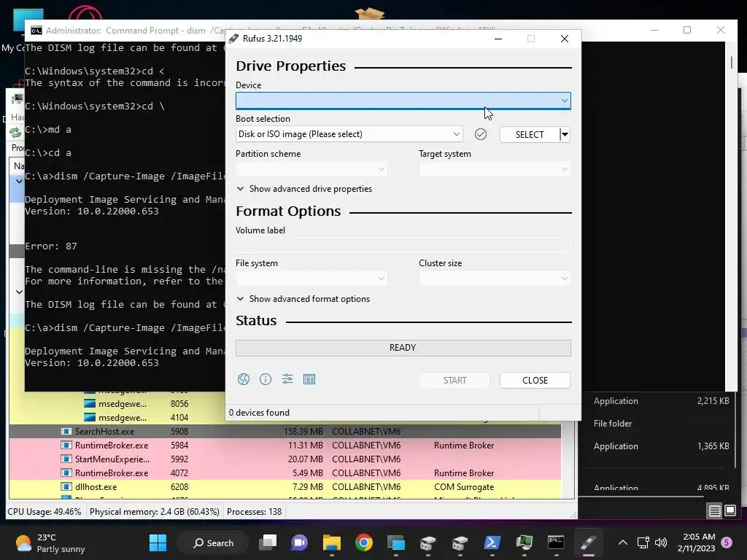This screenshot has height=560, width=747.
Task: Open Rufus about info icon
Action: (266, 379)
